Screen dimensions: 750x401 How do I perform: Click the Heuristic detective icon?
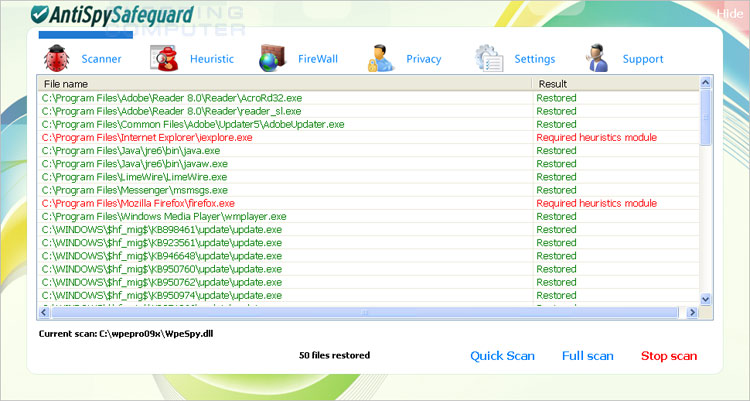[164, 58]
